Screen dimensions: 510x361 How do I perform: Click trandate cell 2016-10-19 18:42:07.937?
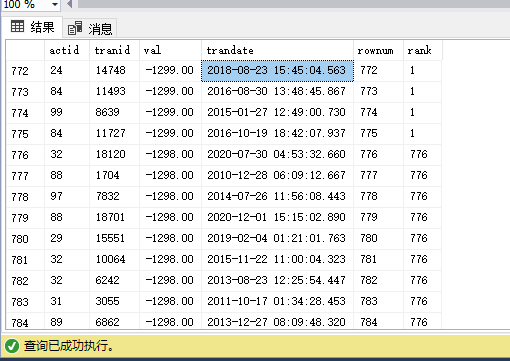tap(277, 134)
